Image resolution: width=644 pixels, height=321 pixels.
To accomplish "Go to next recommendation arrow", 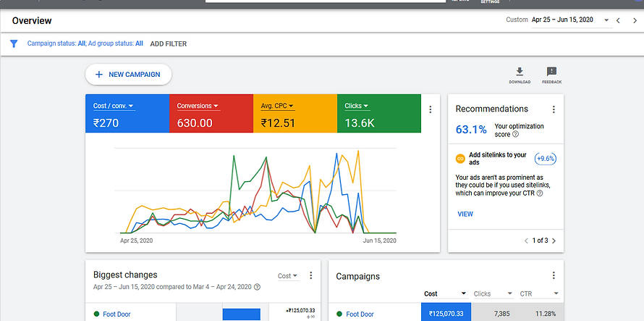I will click(554, 240).
